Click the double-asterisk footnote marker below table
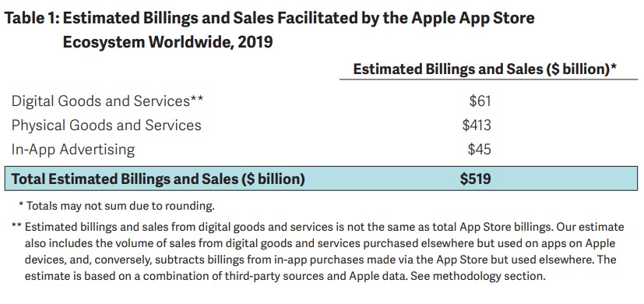Viewport: 644px width, 304px height. pos(16,226)
